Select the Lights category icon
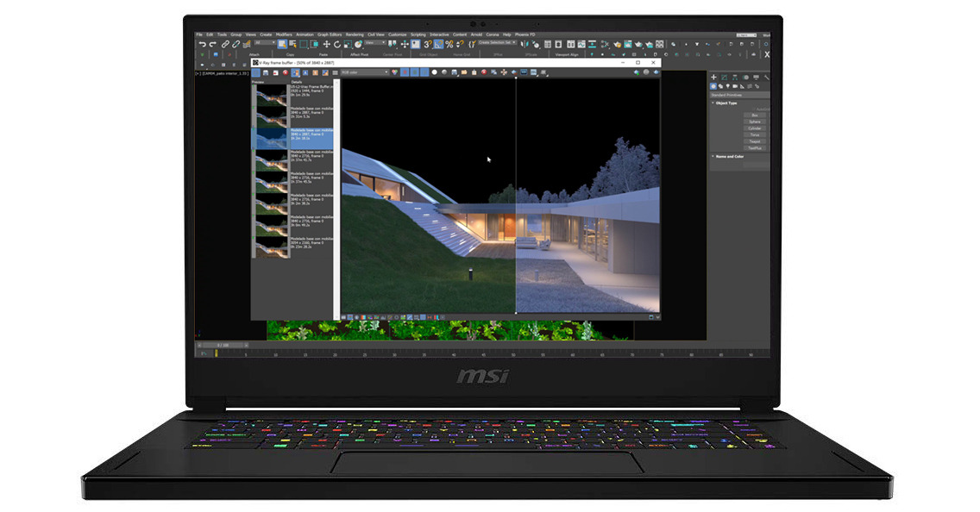Image resolution: width=980 pixels, height=512 pixels. pos(726,86)
